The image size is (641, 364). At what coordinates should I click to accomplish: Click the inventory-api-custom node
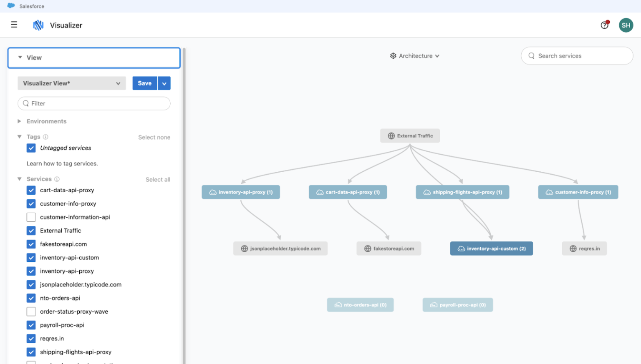[492, 248]
